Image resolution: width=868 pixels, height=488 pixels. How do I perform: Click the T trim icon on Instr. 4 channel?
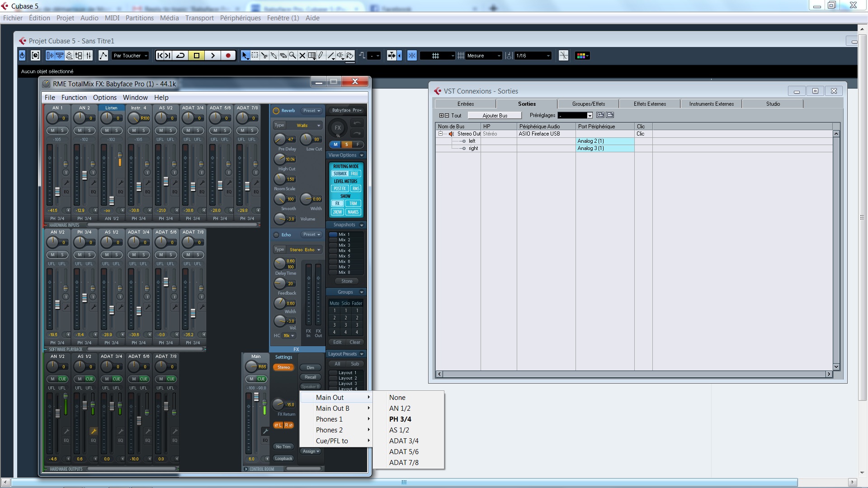coord(147,173)
